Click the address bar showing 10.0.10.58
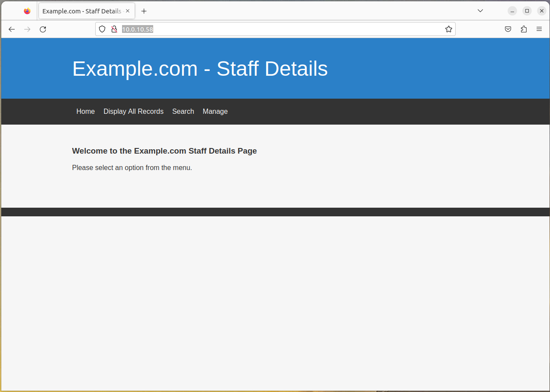550x392 pixels. pyautogui.click(x=277, y=29)
